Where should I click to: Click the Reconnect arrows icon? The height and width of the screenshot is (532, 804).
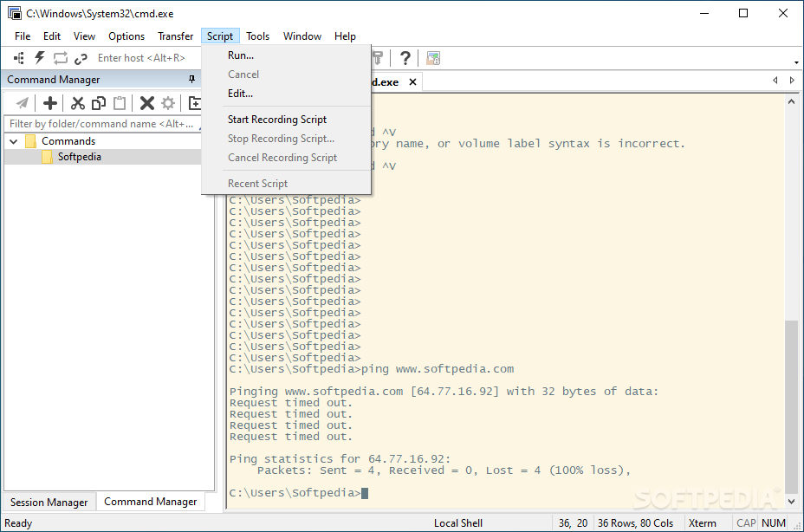(x=61, y=58)
